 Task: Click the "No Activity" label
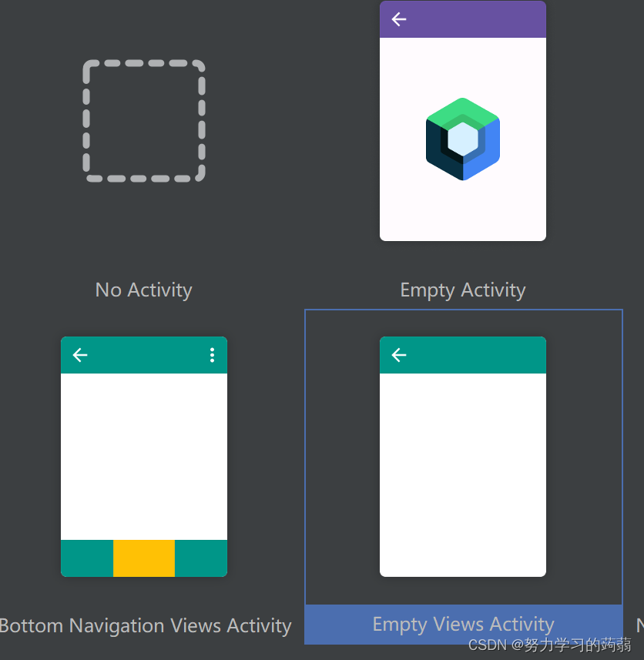click(x=143, y=290)
